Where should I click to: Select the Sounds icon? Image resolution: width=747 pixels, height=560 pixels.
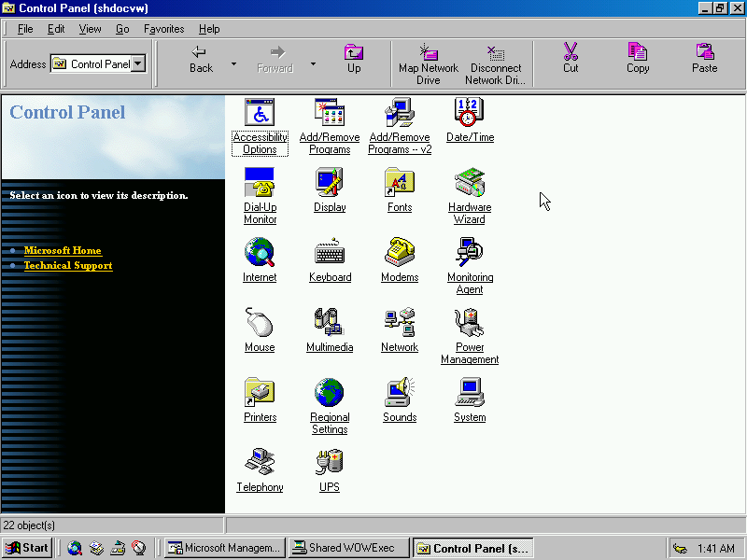click(400, 393)
